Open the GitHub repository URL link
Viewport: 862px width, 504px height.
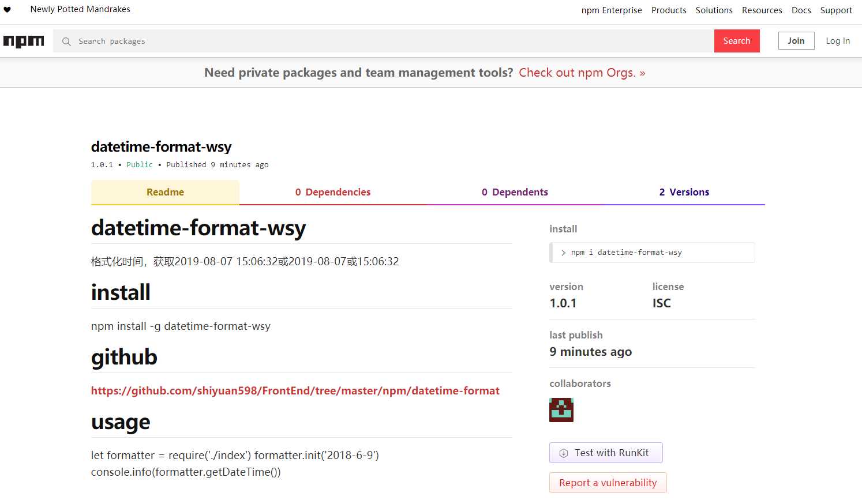[295, 390]
